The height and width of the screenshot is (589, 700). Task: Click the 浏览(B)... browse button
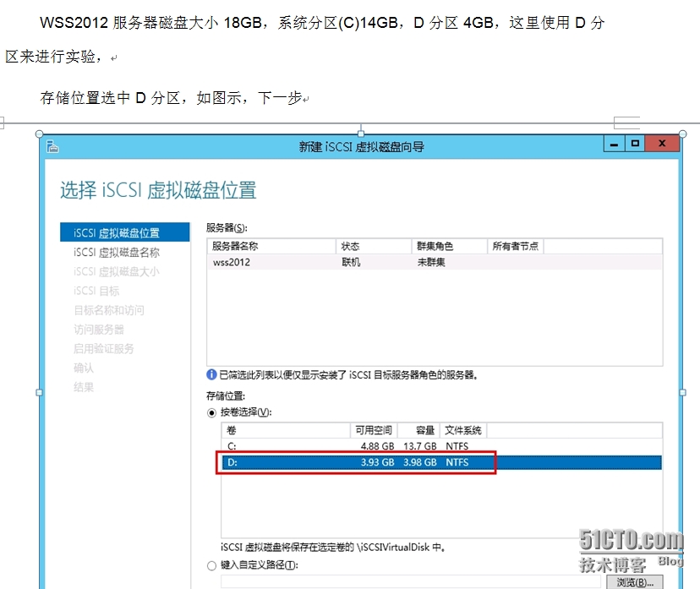[x=634, y=582]
